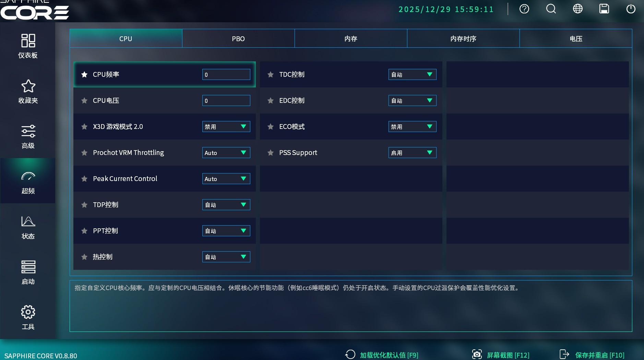Expand the PSS Support dropdown
The width and height of the screenshot is (644, 360).
(412, 153)
